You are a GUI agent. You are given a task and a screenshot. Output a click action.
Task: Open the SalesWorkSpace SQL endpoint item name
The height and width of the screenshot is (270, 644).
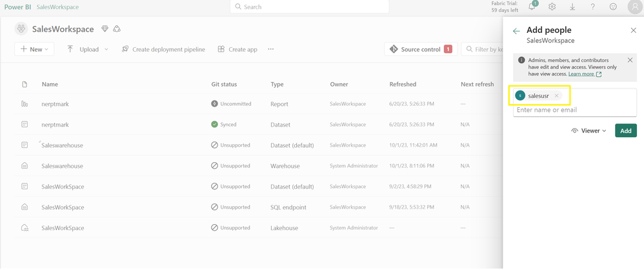point(63,207)
